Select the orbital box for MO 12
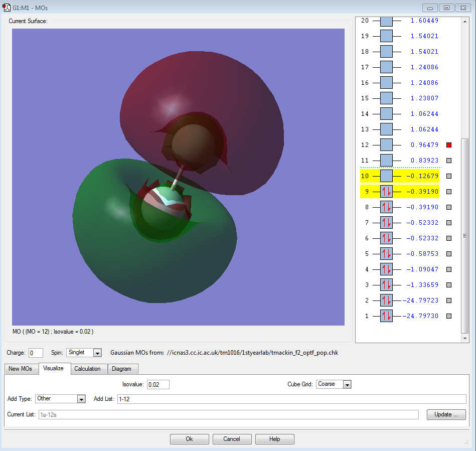Viewport: 476px width, 451px height. [386, 145]
